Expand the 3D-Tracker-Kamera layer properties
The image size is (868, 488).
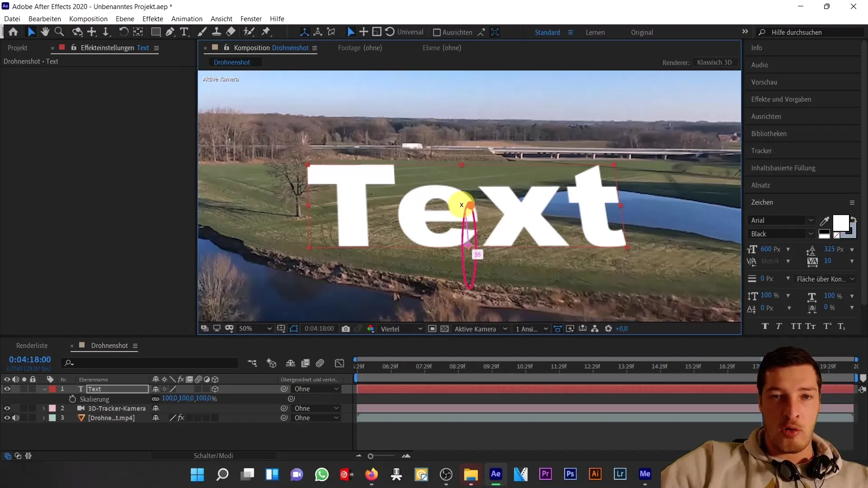pos(44,408)
